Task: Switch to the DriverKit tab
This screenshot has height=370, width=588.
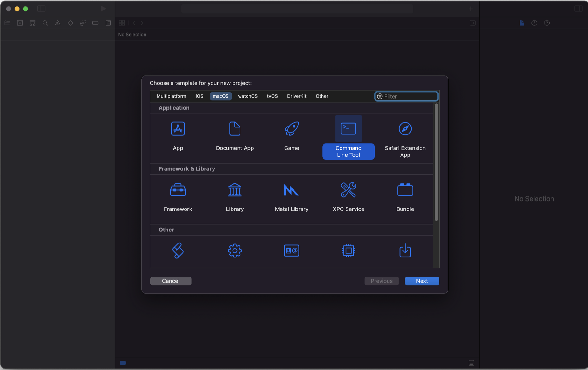Action: tap(297, 96)
